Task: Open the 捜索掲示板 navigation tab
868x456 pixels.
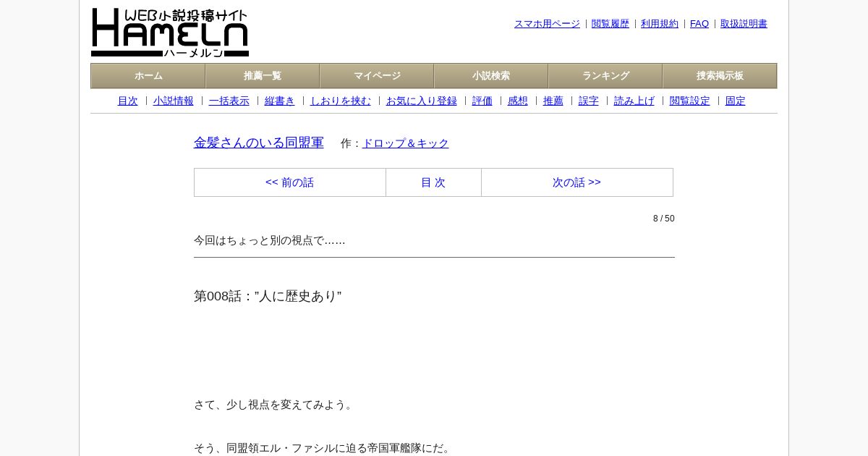Action: (x=720, y=76)
